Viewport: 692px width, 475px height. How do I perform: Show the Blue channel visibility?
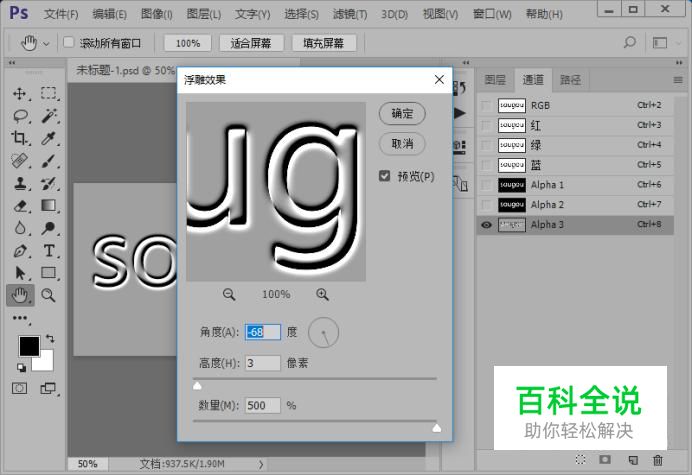click(486, 165)
